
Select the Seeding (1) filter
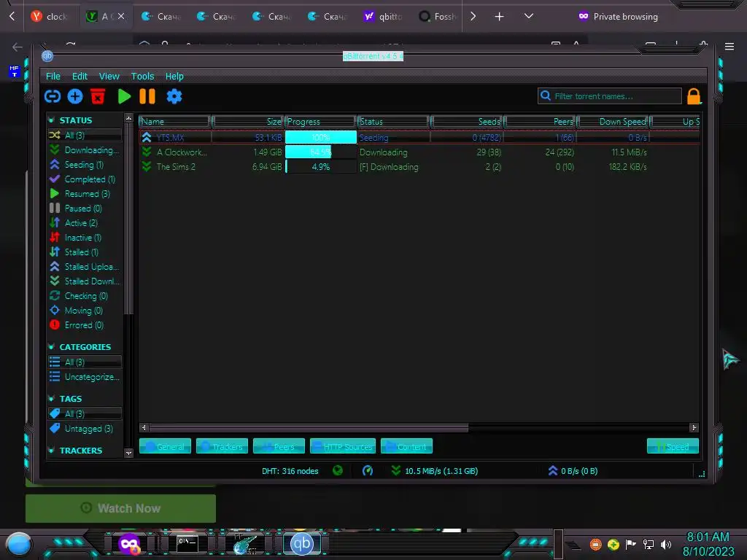click(85, 165)
